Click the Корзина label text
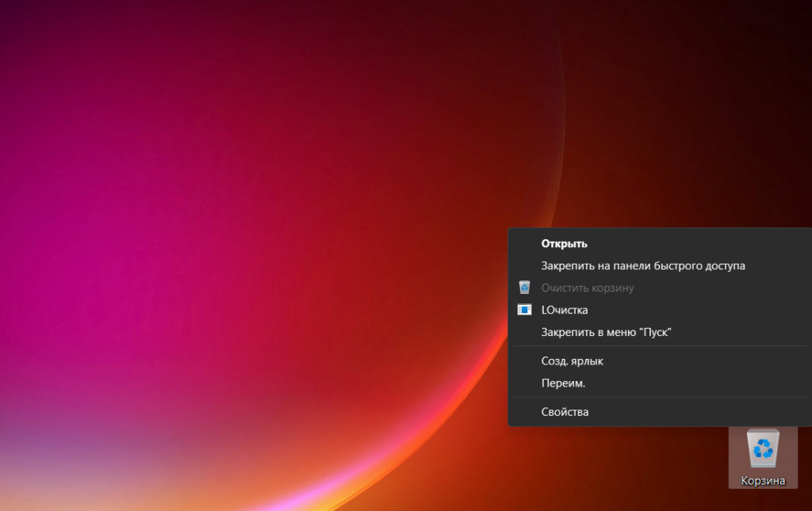This screenshot has width=812, height=511. 763,481
